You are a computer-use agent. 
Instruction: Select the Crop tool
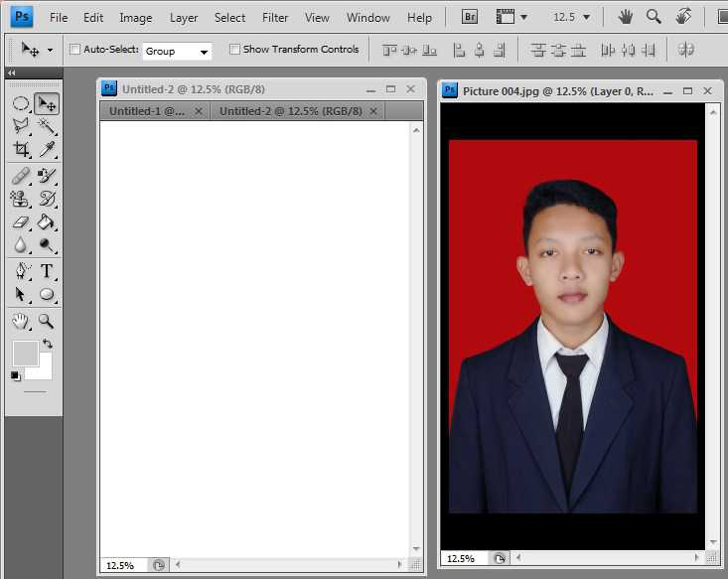click(21, 149)
